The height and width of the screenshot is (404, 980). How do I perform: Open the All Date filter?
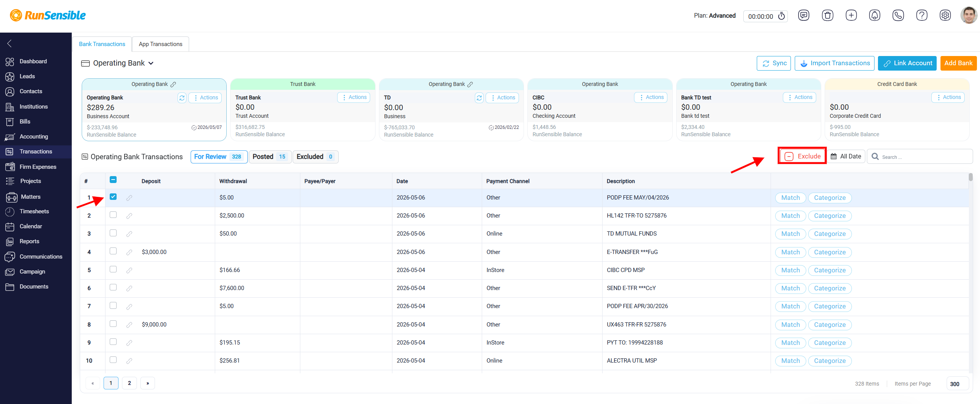846,156
